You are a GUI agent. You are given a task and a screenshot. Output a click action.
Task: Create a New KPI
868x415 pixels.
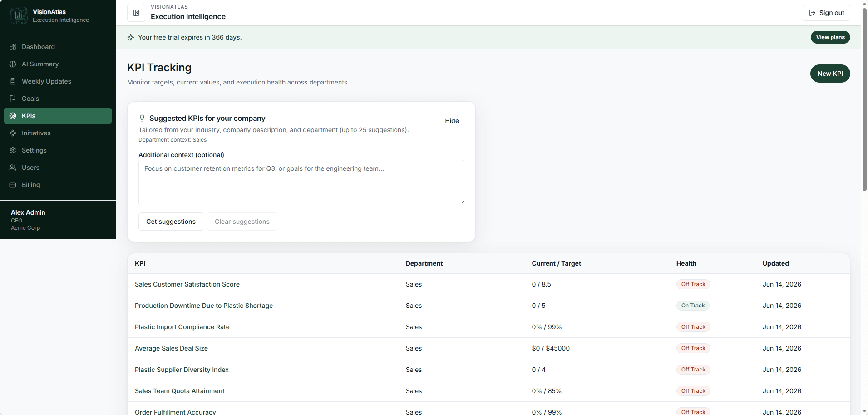point(830,74)
